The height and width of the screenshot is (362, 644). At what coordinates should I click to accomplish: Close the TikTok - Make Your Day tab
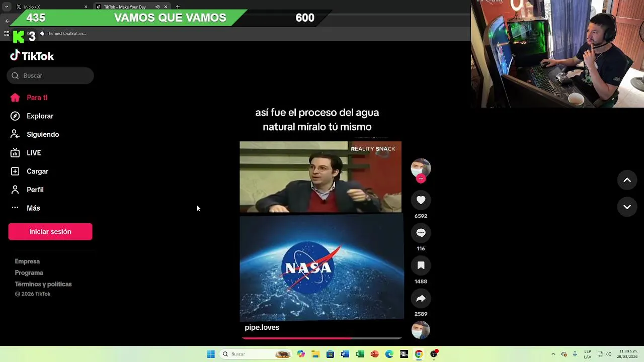166,7
